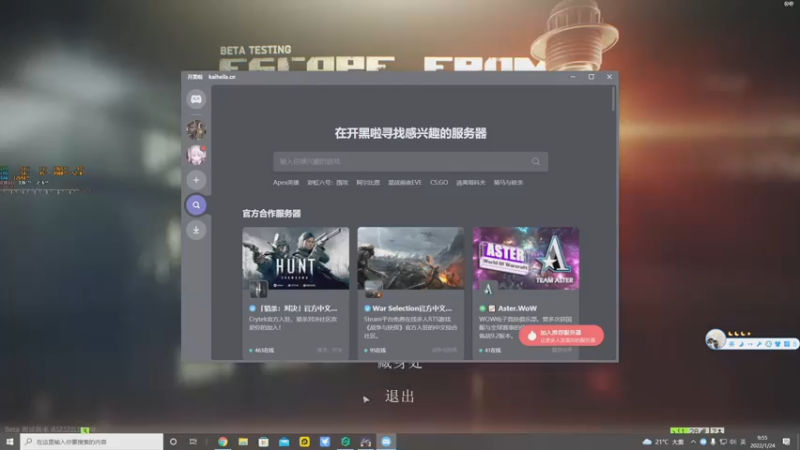This screenshot has height=450, width=800.
Task: Open the Team Aster server banner image
Action: (526, 258)
